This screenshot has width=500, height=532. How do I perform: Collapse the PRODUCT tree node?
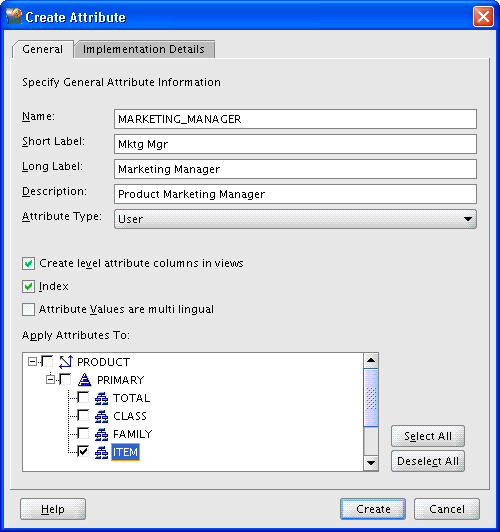pyautogui.click(x=32, y=361)
